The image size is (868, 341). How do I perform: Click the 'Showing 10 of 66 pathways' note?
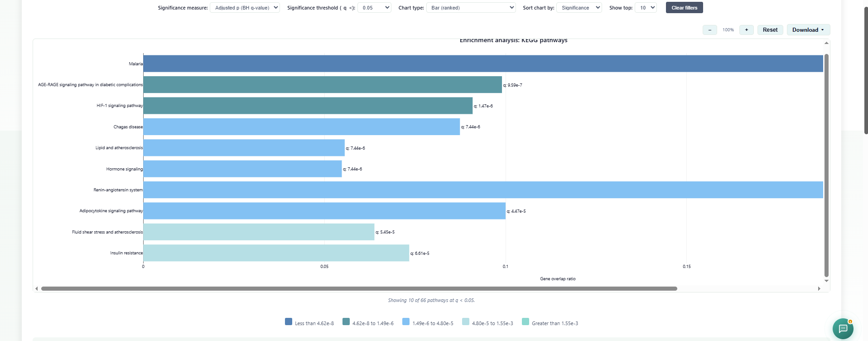pos(431,300)
